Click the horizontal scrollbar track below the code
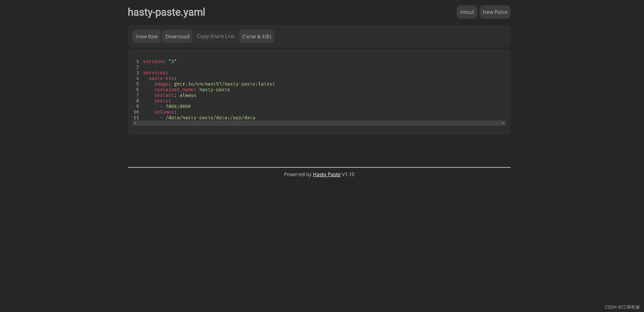The width and height of the screenshot is (644, 312). pos(319,123)
